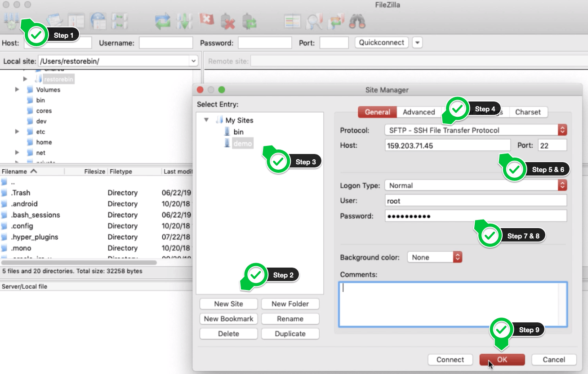Toggle transfer queue display icon
This screenshot has height=374, width=588.
point(120,21)
